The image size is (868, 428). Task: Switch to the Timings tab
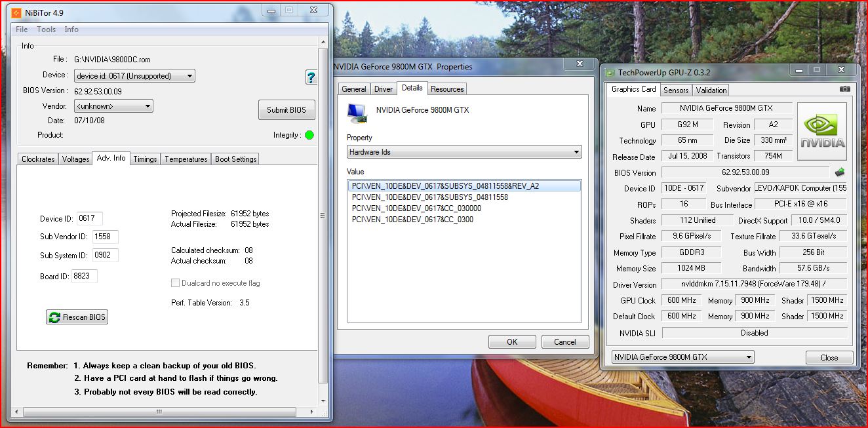145,159
